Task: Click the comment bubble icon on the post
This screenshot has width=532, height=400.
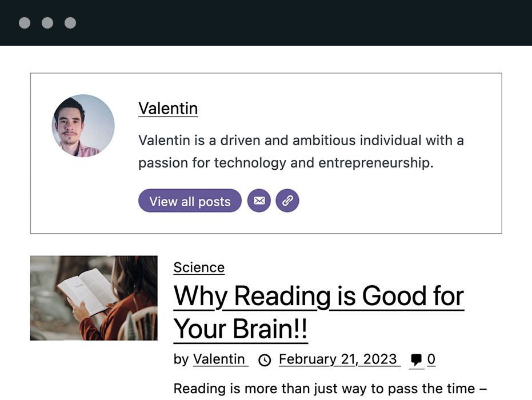Action: click(x=418, y=359)
